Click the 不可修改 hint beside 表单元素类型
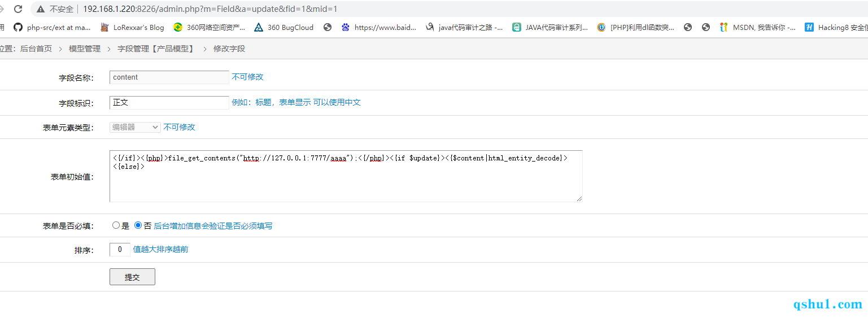The width and height of the screenshot is (868, 318). pos(179,127)
